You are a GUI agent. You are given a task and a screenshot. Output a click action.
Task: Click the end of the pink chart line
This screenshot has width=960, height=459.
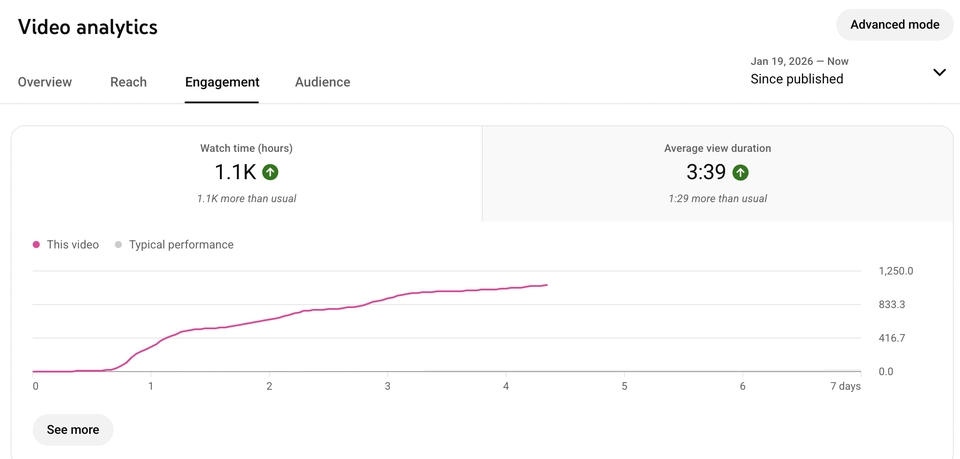(x=546, y=285)
